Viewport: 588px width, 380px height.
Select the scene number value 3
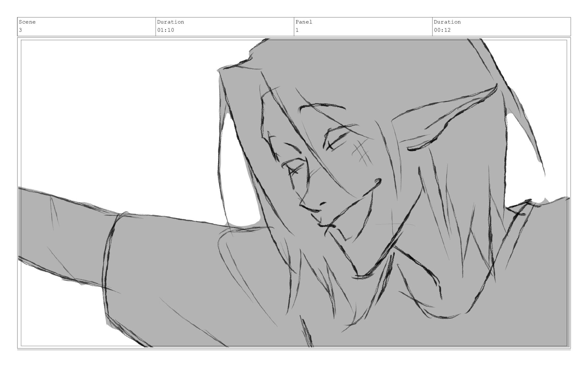pos(21,30)
